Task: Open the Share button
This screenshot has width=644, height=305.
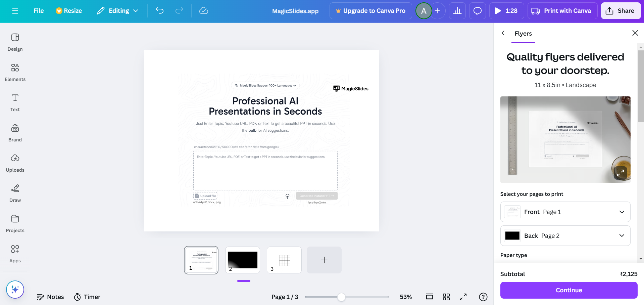Action: 621,11
